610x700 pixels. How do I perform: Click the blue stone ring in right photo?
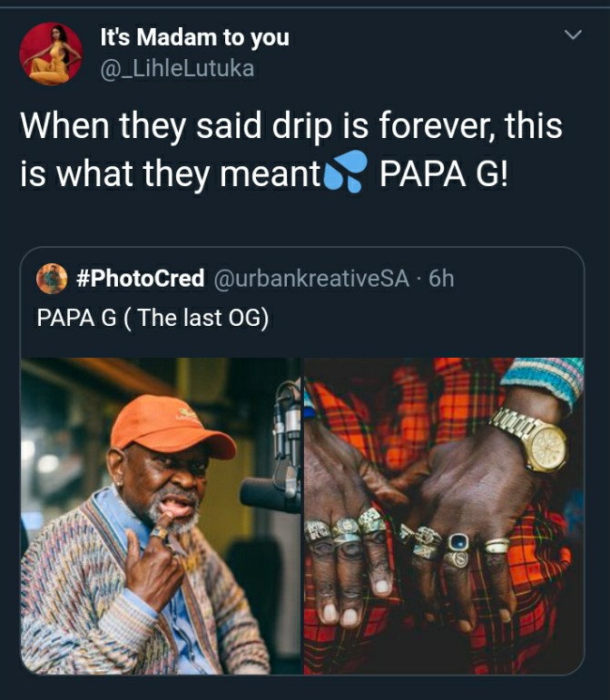(x=458, y=542)
